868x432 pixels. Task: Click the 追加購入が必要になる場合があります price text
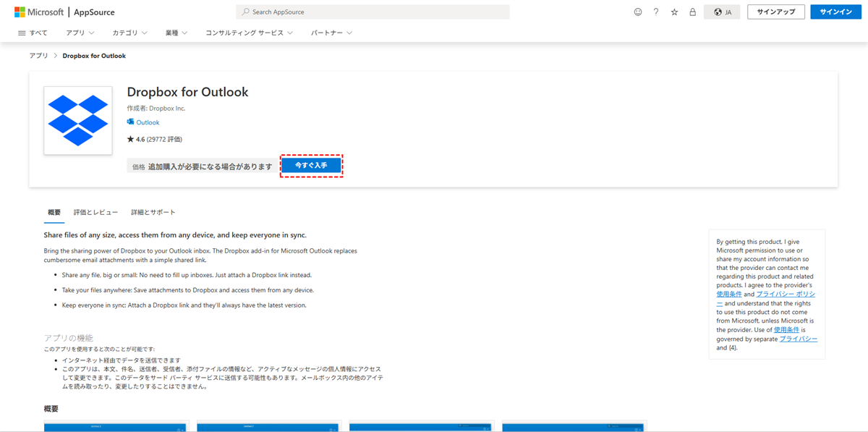(210, 166)
